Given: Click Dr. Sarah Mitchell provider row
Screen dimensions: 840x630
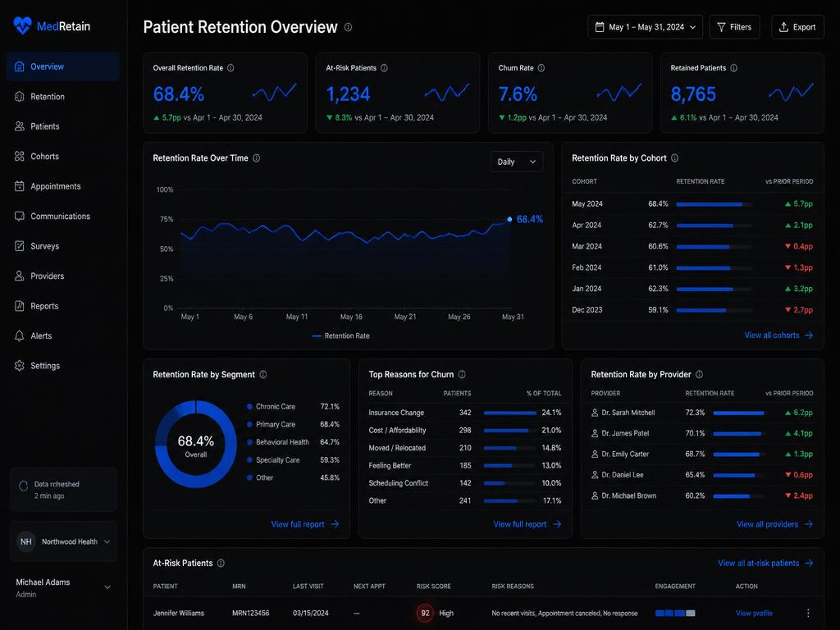Looking at the screenshot, I should tap(702, 413).
